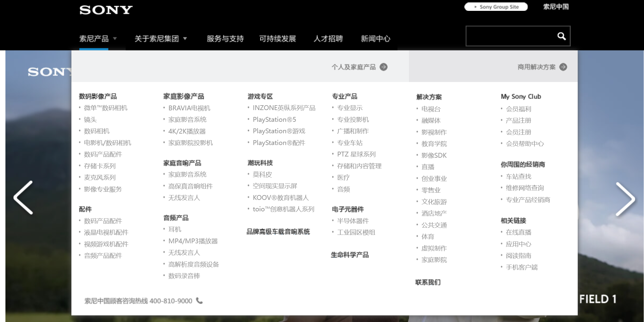Image resolution: width=644 pixels, height=322 pixels.
Task: Click the phone icon beside the hotline number
Action: pos(200,301)
